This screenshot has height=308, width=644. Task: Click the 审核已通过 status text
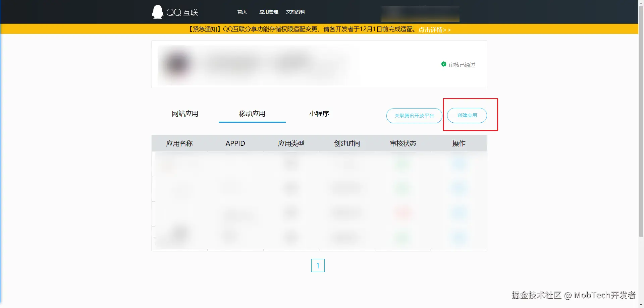click(x=462, y=65)
